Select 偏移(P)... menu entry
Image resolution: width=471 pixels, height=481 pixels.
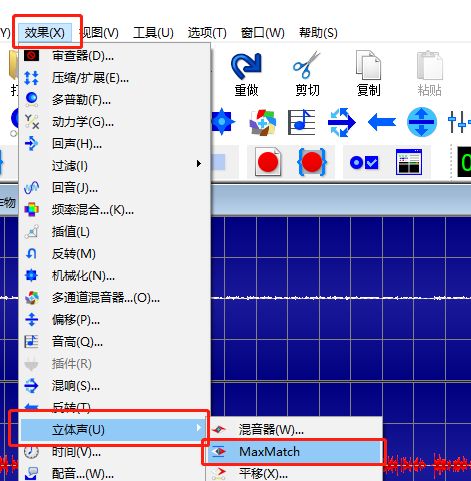click(115, 320)
